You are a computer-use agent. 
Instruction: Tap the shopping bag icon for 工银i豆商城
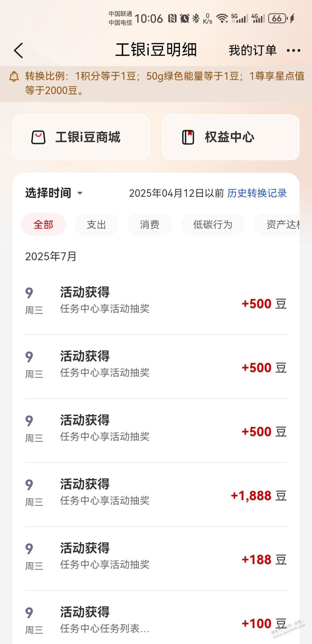[38, 137]
